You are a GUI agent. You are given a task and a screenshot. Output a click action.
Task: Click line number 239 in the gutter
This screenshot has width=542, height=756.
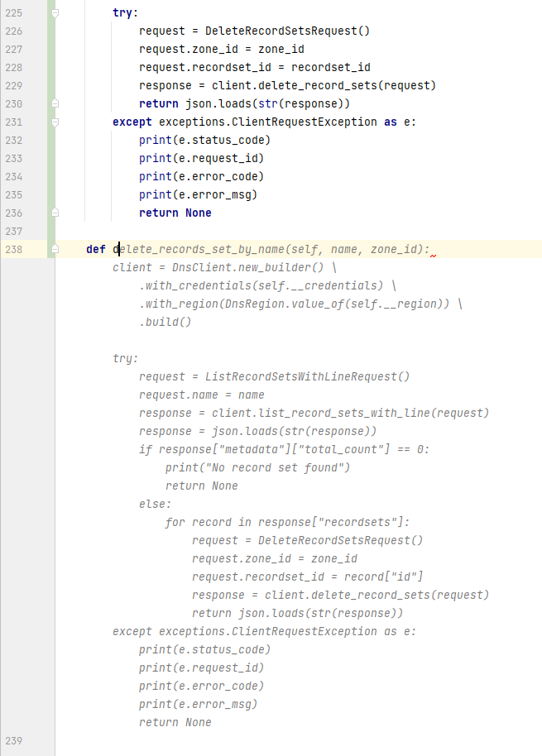[x=14, y=741]
